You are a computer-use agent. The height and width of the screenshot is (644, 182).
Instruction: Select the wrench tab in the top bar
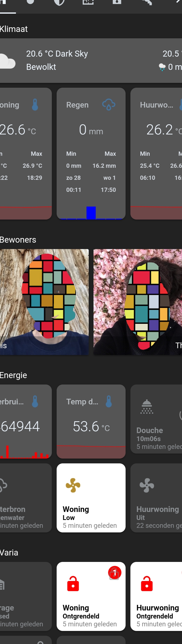pos(146,2)
